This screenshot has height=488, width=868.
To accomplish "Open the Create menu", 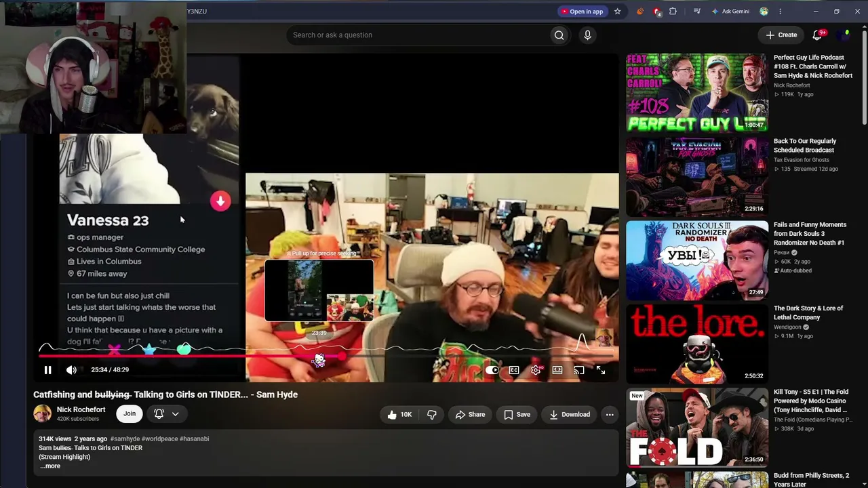I will click(x=781, y=35).
